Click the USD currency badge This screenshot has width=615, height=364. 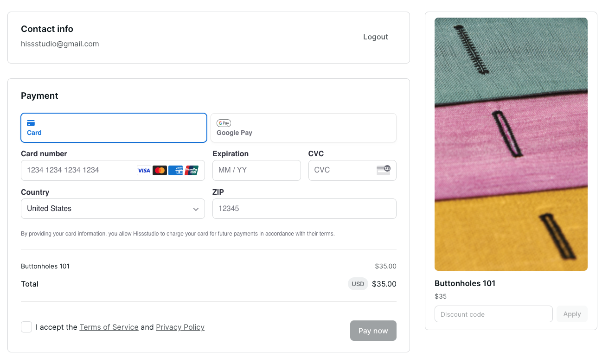pyautogui.click(x=358, y=284)
